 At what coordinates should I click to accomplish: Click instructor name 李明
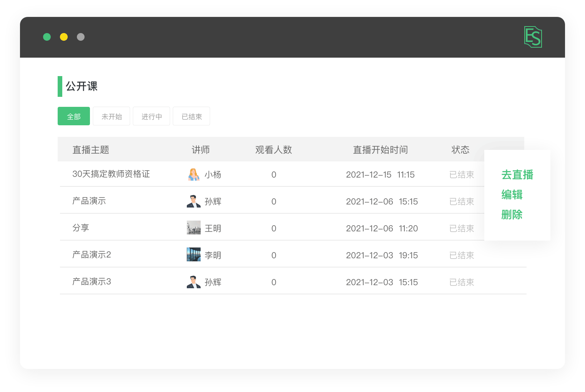pos(213,256)
